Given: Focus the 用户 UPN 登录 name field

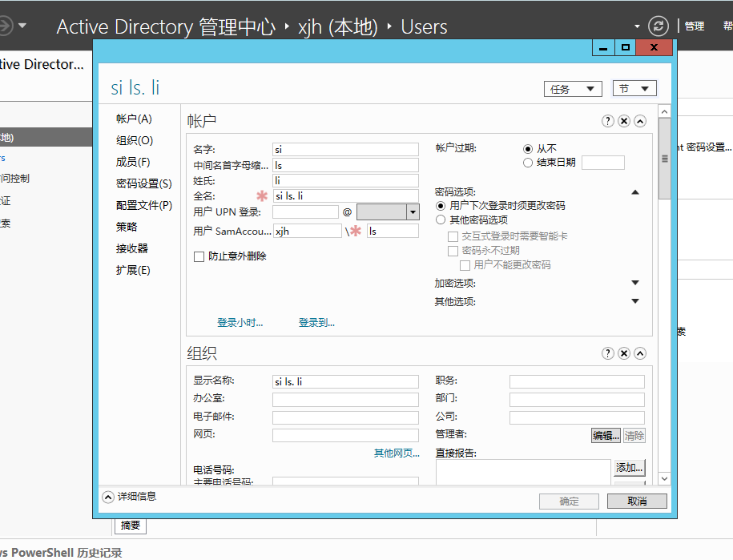Looking at the screenshot, I should pyautogui.click(x=305, y=212).
